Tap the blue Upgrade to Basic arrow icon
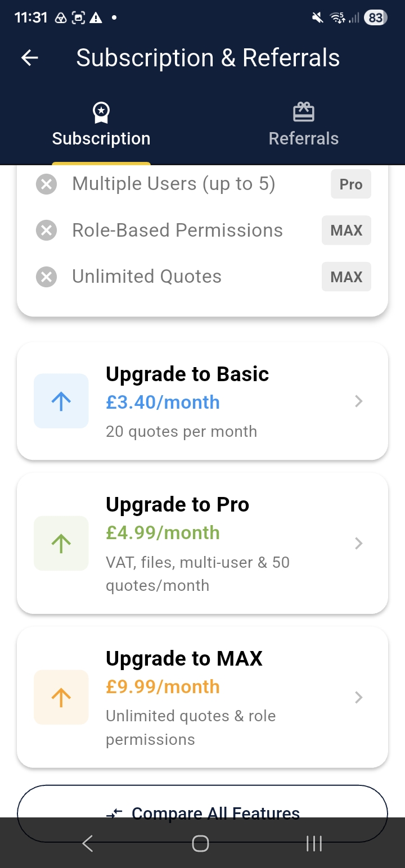Viewport: 405px width, 868px height. tap(61, 401)
